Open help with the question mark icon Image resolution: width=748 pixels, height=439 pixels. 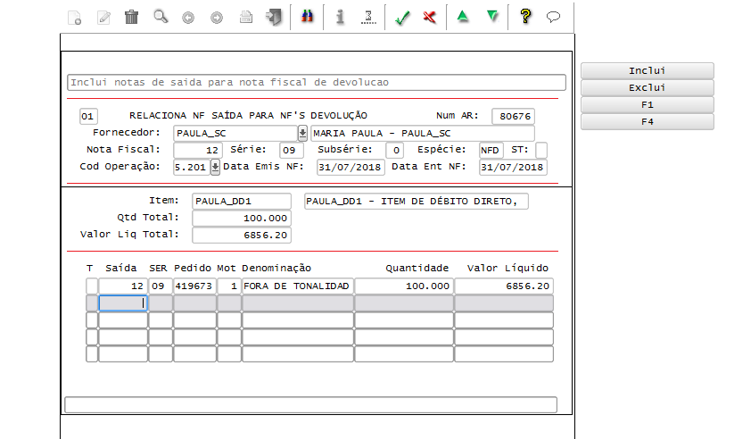(526, 17)
